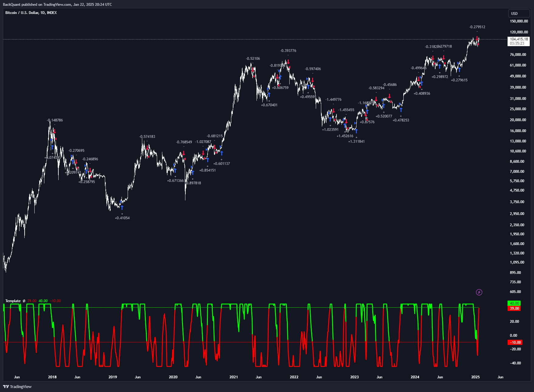
Task: Click the -10.00 legend value
Action: point(55,301)
